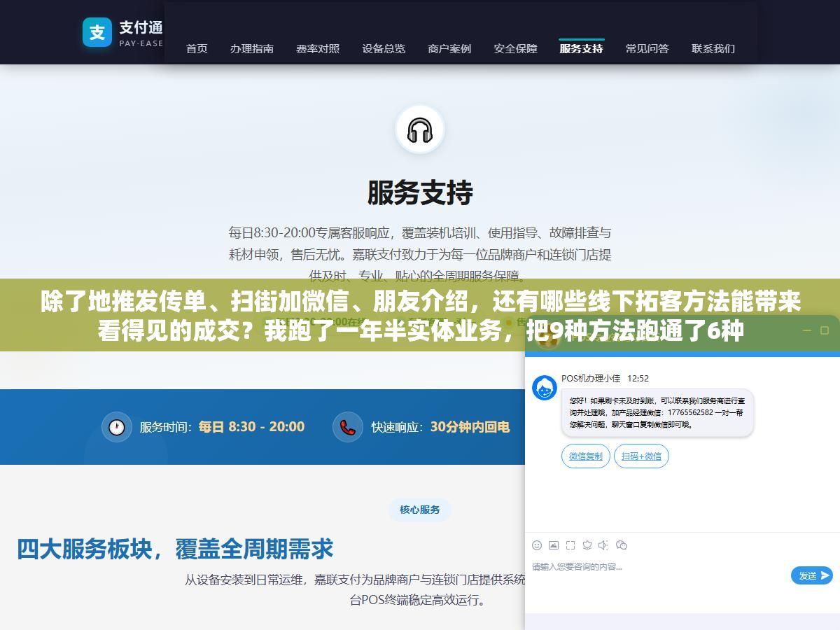Click the 30分钟内回电 text
The width and height of the screenshot is (840, 630).
470,427
